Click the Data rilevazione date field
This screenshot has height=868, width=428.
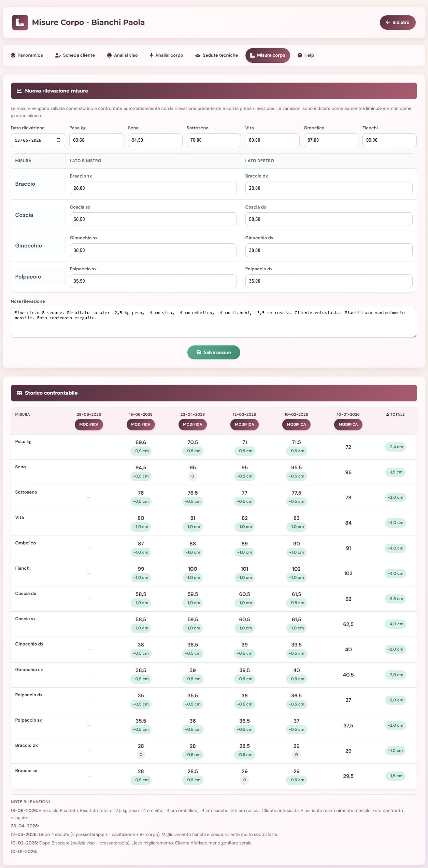coord(38,140)
